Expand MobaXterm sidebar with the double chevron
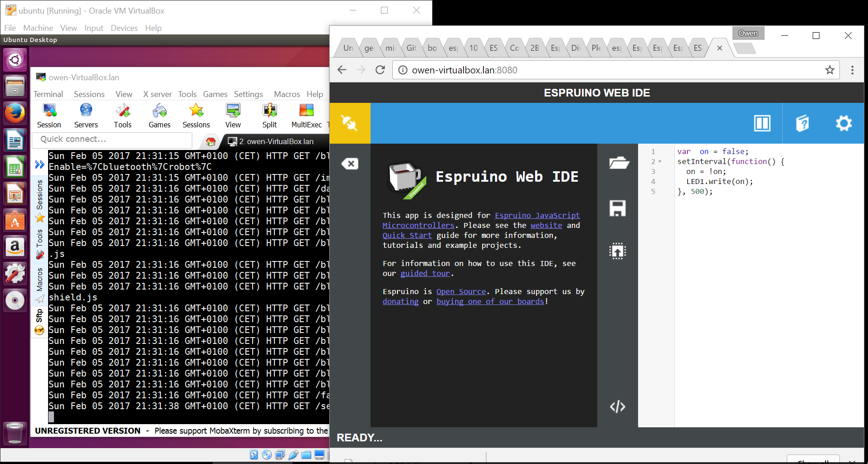The width and height of the screenshot is (868, 464). (39, 164)
